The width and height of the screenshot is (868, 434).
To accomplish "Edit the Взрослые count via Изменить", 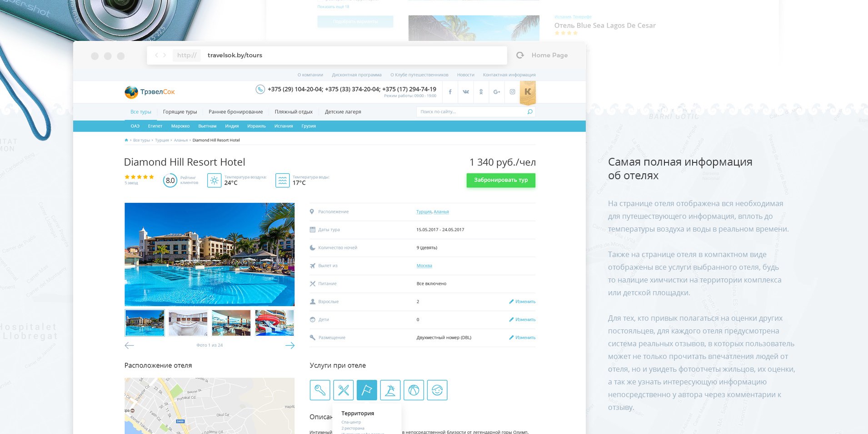I will 522,302.
